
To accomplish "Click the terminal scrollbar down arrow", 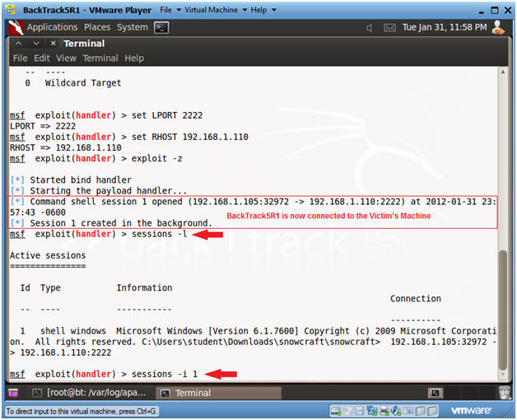I will pos(503,374).
